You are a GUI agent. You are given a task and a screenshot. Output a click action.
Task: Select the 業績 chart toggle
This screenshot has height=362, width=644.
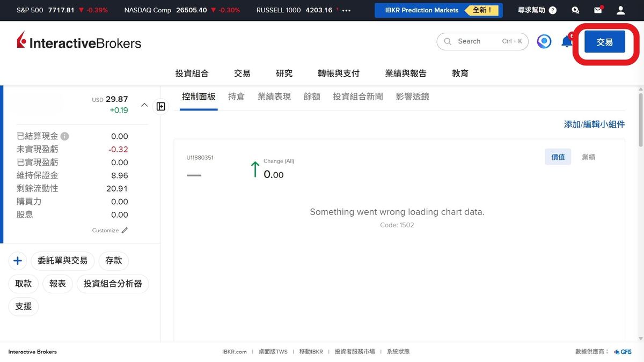pos(589,157)
